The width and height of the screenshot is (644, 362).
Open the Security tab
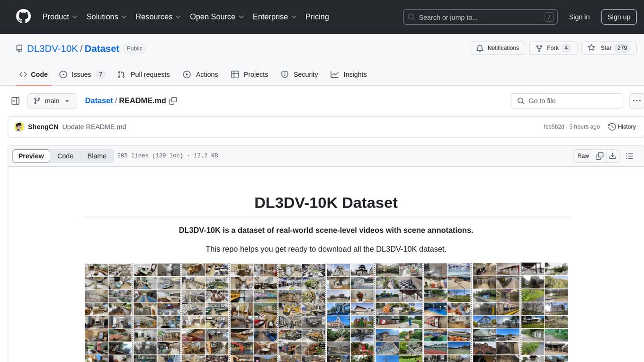[299, 74]
